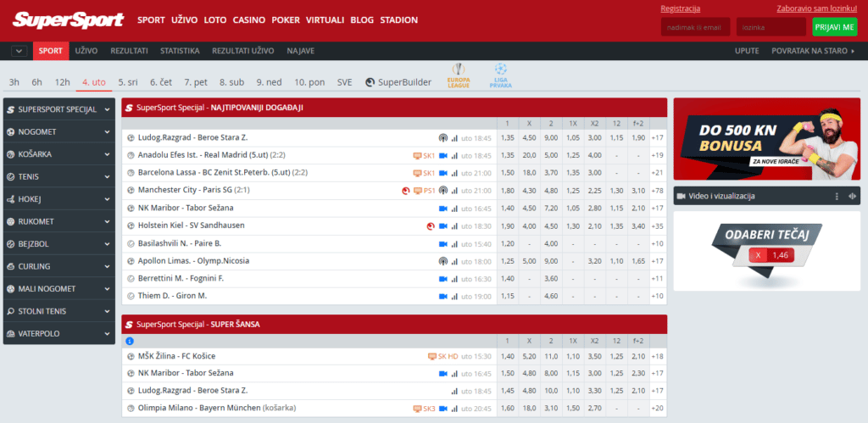Expand the Mali nogomet sidebar category
This screenshot has height=423, width=868.
(59, 288)
